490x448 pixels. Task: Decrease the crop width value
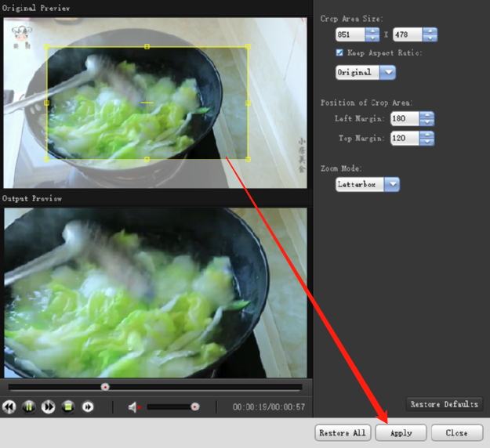pyautogui.click(x=372, y=38)
